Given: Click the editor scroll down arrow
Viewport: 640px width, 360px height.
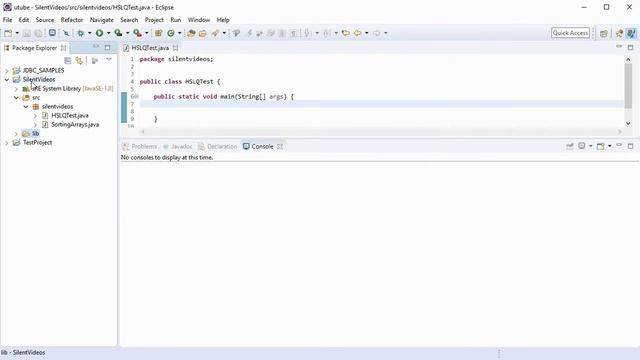Looking at the screenshot, I should click(x=628, y=123).
